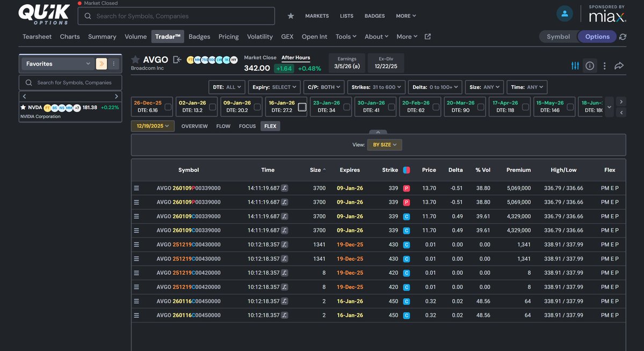Select the After Hours price view

296,58
